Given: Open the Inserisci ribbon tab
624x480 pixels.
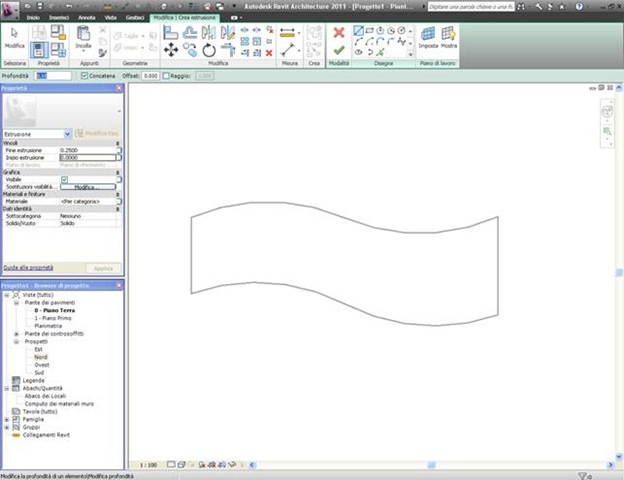Looking at the screenshot, I should click(60, 18).
